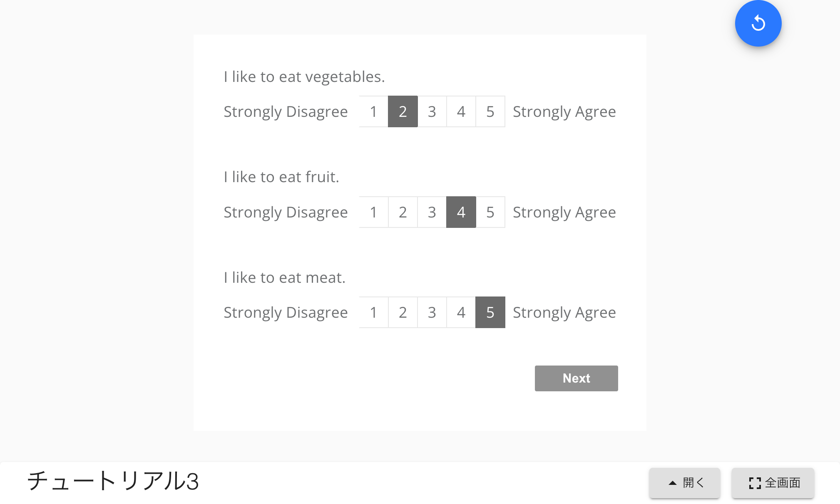This screenshot has width=840, height=504.
Task: Click the Next button
Action: tap(576, 378)
